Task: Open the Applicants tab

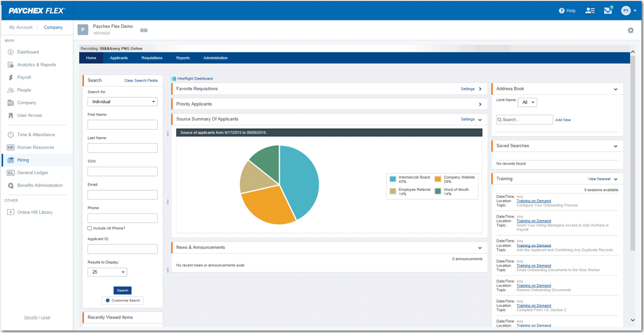Action: 119,58
